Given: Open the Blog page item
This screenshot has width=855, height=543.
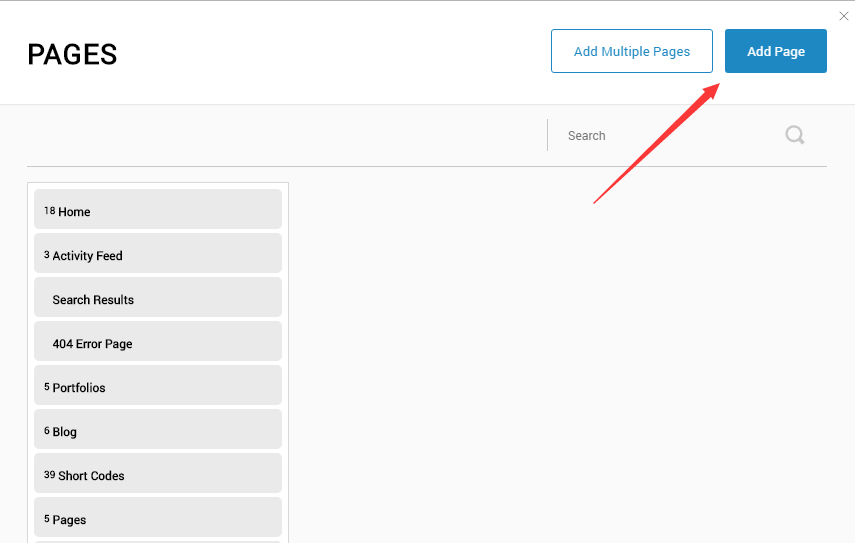Looking at the screenshot, I should coord(158,431).
